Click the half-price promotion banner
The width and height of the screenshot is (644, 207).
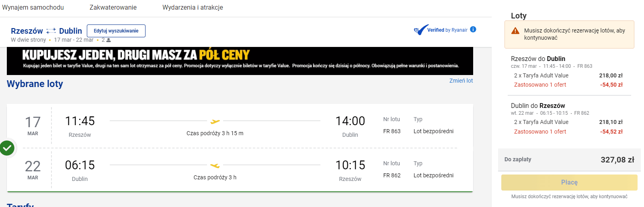240,61
